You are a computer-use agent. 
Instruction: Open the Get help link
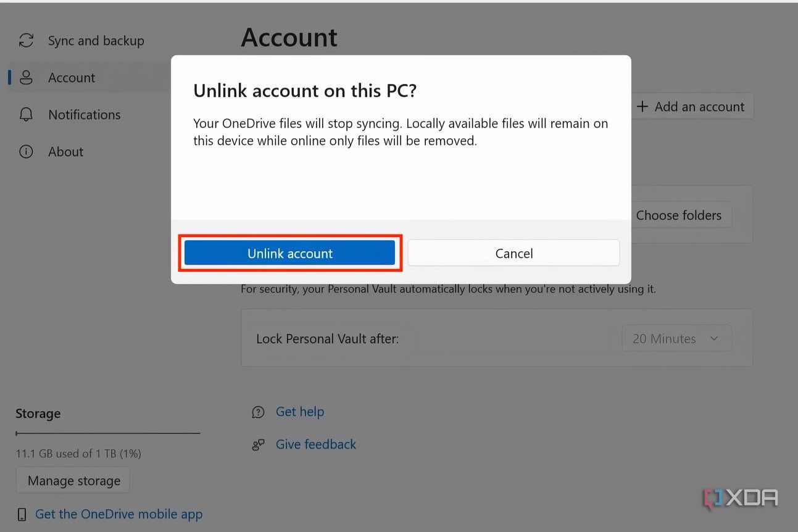pyautogui.click(x=300, y=412)
